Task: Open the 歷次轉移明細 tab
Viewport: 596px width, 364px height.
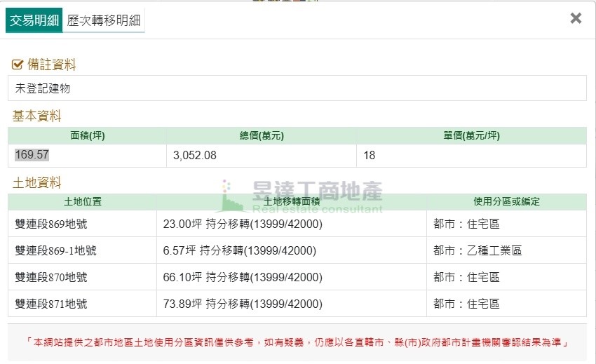Action: click(104, 20)
